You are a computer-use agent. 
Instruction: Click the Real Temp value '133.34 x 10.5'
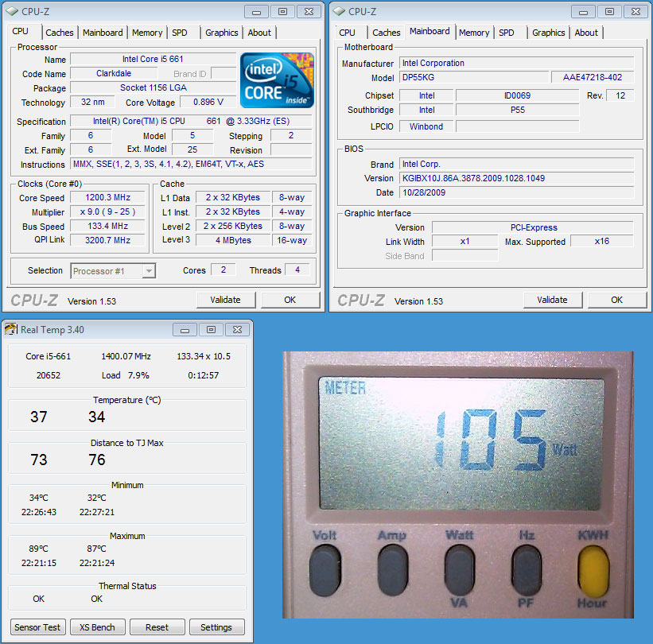(x=204, y=356)
